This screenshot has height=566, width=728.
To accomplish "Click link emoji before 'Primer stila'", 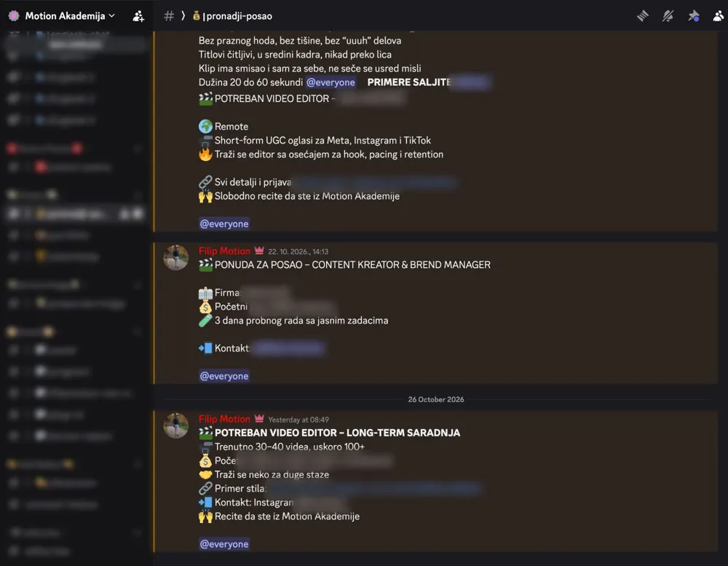I will [205, 489].
